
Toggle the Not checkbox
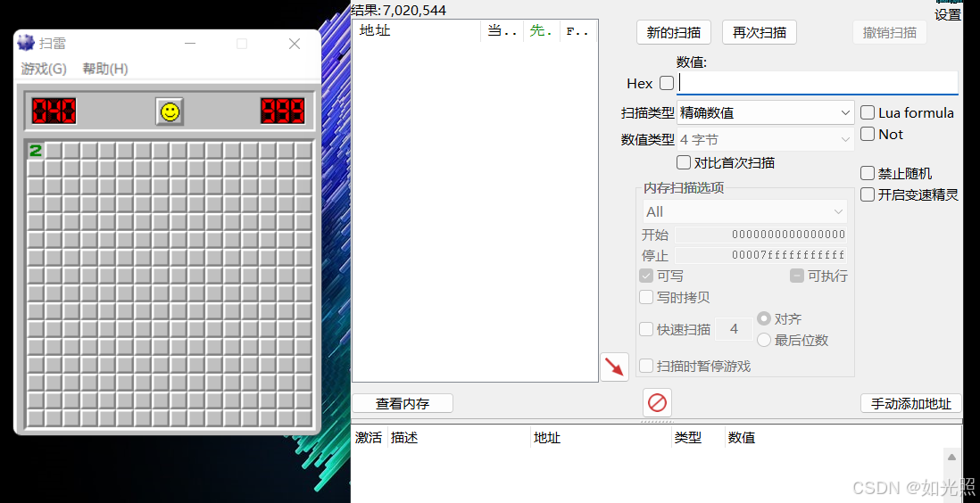click(x=868, y=135)
